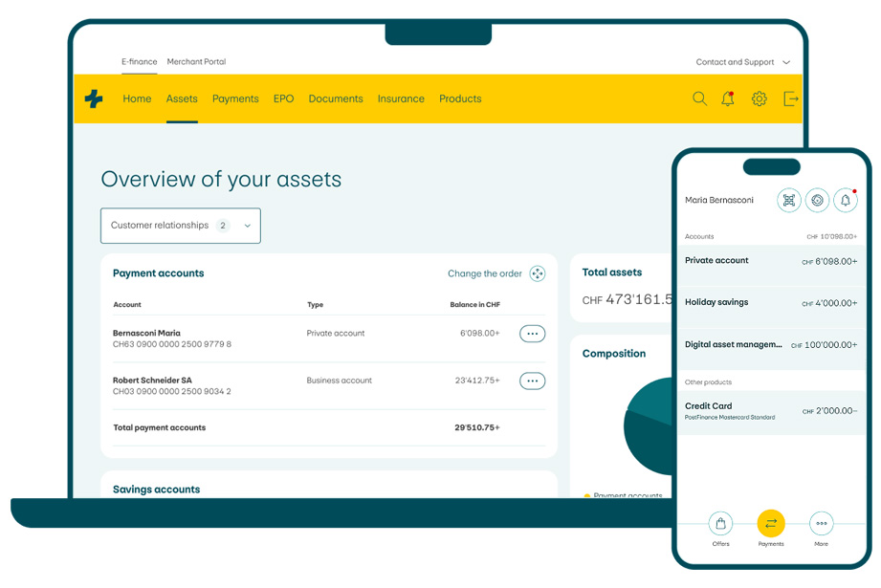Open the search magnifier icon

699,98
